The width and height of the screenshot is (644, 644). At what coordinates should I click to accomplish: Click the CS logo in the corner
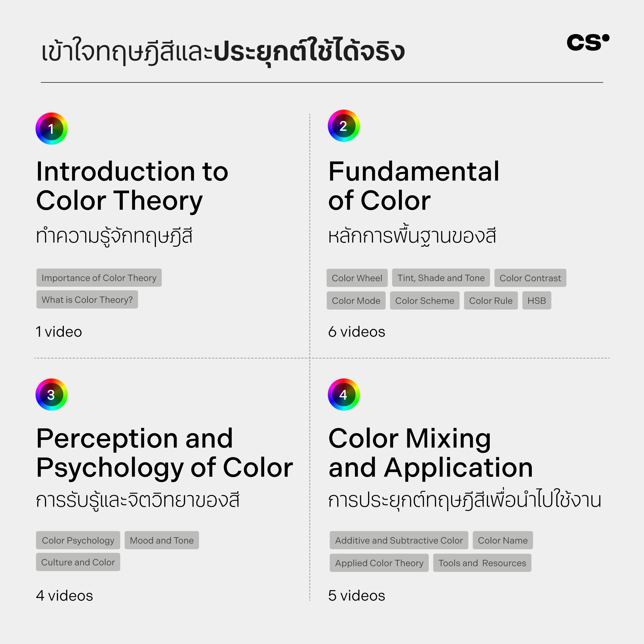coord(588,42)
